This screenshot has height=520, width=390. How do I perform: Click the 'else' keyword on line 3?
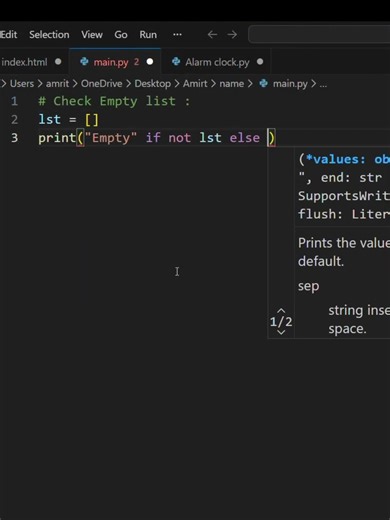click(x=244, y=138)
